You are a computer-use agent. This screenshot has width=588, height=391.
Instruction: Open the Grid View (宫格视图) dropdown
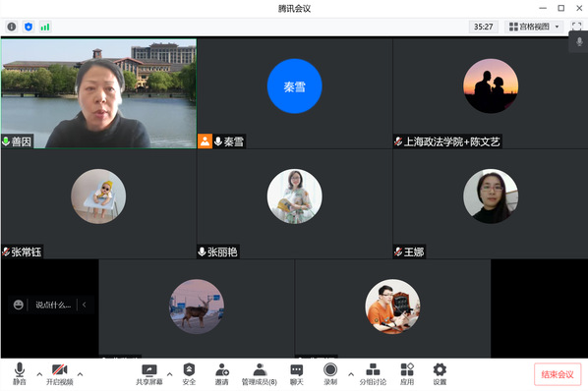[534, 27]
